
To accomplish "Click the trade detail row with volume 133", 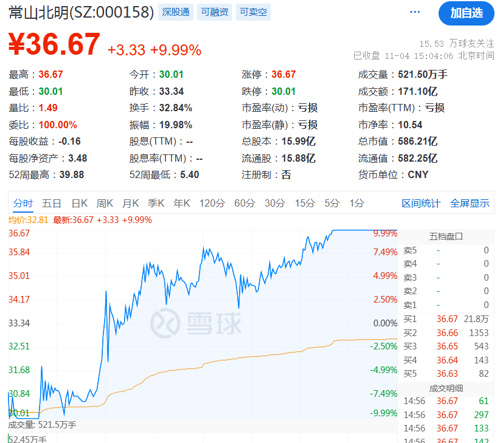I will [446, 428].
